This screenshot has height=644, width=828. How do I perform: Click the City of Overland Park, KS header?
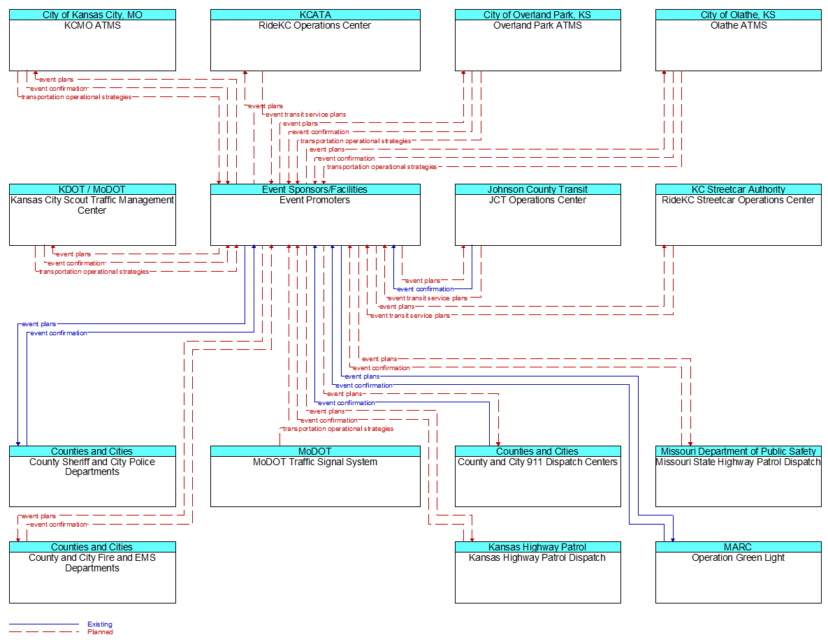537,15
